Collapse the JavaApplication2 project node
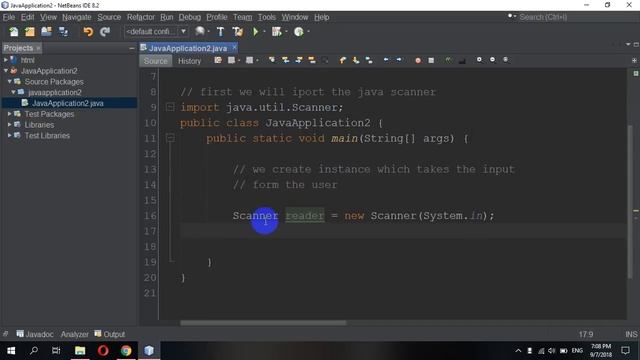This screenshot has height=360, width=640. pyautogui.click(x=6, y=71)
